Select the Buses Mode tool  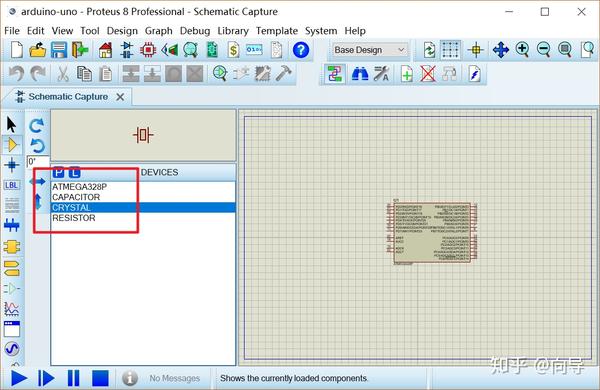pyautogui.click(x=11, y=225)
